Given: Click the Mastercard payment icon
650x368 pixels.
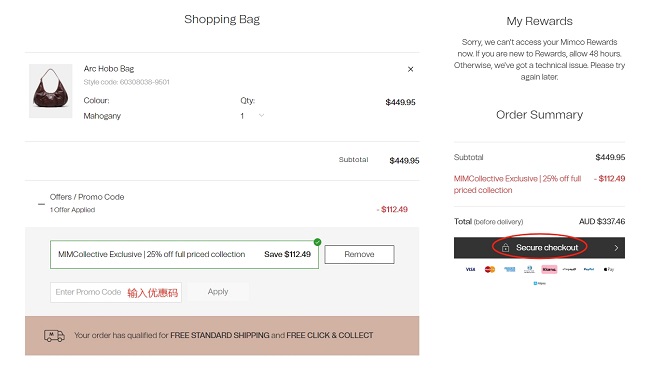Looking at the screenshot, I should [490, 269].
